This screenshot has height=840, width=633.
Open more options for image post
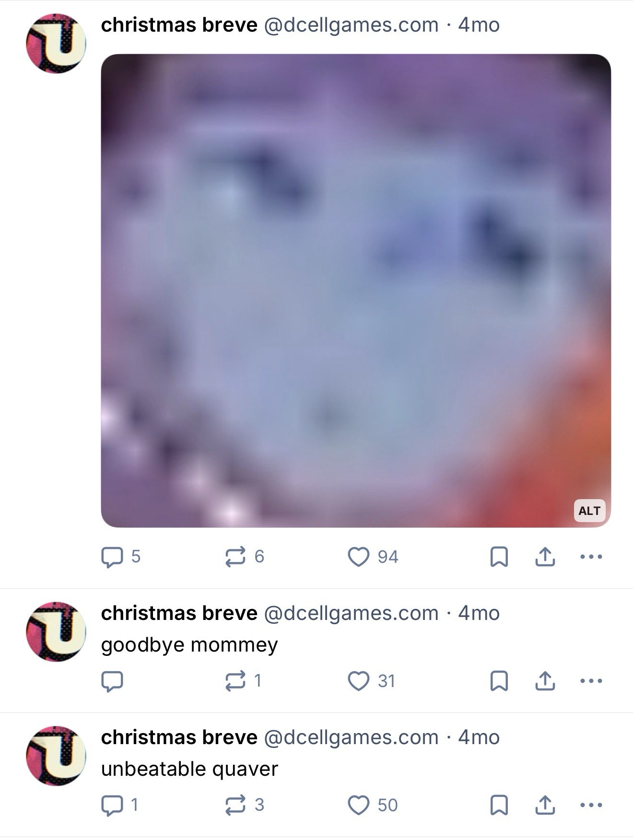[591, 557]
